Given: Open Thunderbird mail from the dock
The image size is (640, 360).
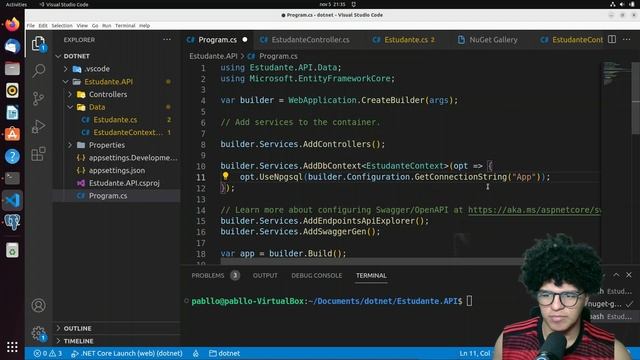Looking at the screenshot, I should pyautogui.click(x=12, y=46).
